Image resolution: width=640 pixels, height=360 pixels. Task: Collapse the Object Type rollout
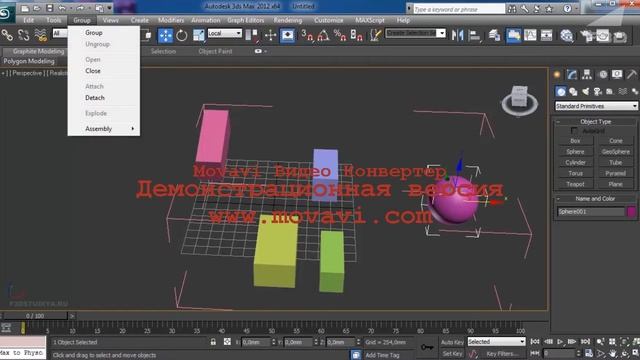coord(596,122)
